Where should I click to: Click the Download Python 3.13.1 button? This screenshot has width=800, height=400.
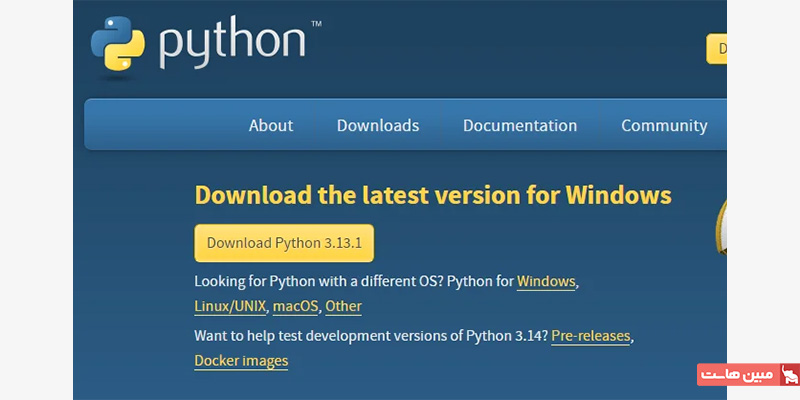pos(284,243)
